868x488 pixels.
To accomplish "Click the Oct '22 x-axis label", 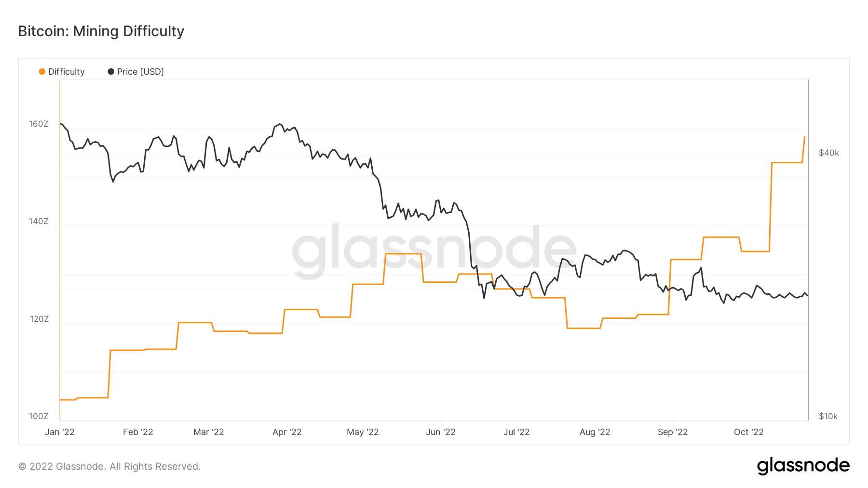I will (748, 432).
